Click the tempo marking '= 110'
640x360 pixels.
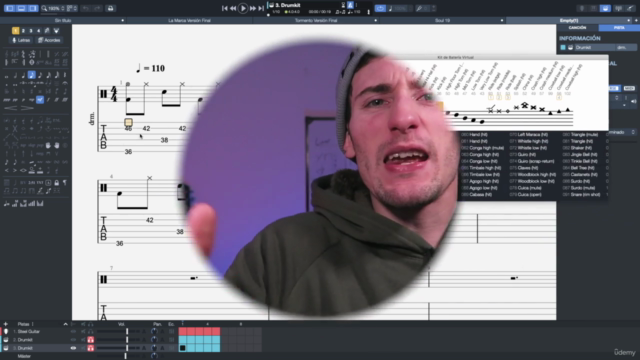[x=150, y=68]
